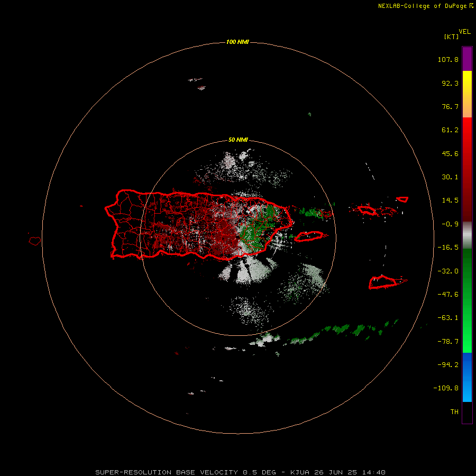The height and width of the screenshot is (476, 476).
Task: Click the [KT] units label
Action: point(451,36)
